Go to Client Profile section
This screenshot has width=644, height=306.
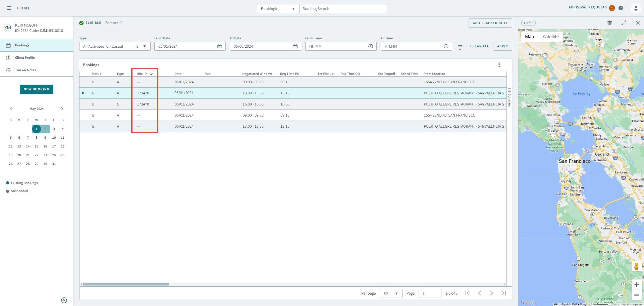pos(25,58)
